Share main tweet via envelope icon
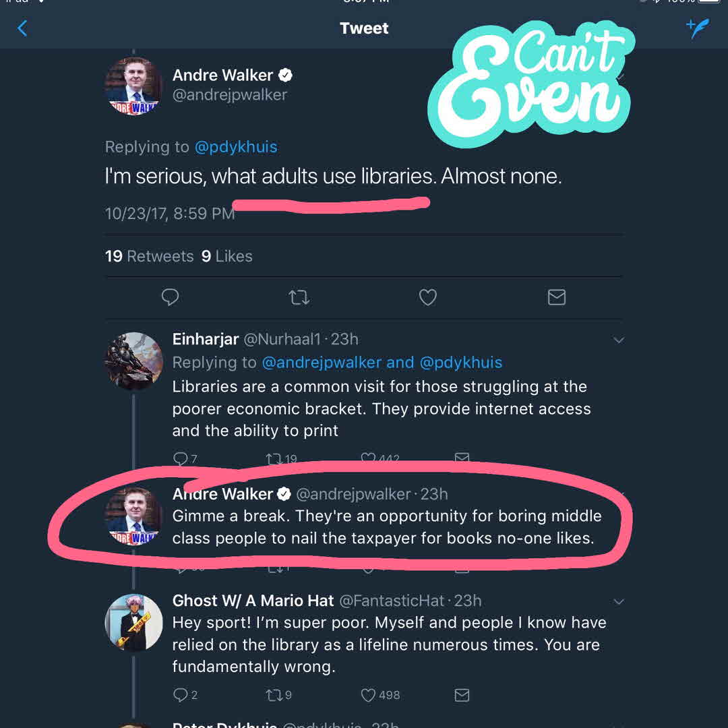Image resolution: width=728 pixels, height=728 pixels. [x=557, y=297]
